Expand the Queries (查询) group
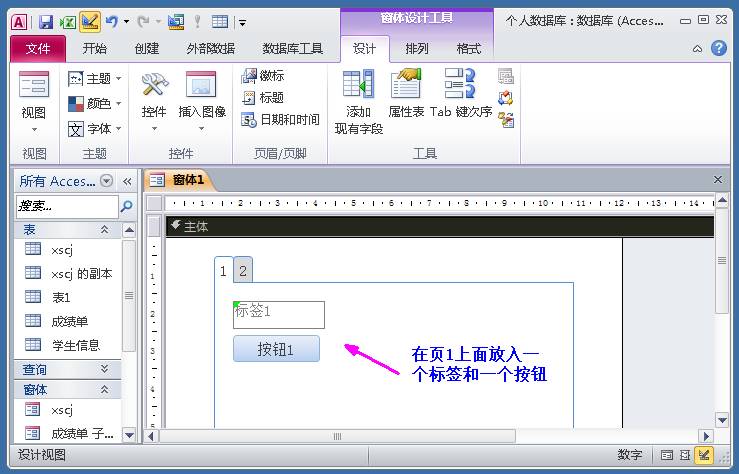The width and height of the screenshot is (739, 474). tap(105, 369)
